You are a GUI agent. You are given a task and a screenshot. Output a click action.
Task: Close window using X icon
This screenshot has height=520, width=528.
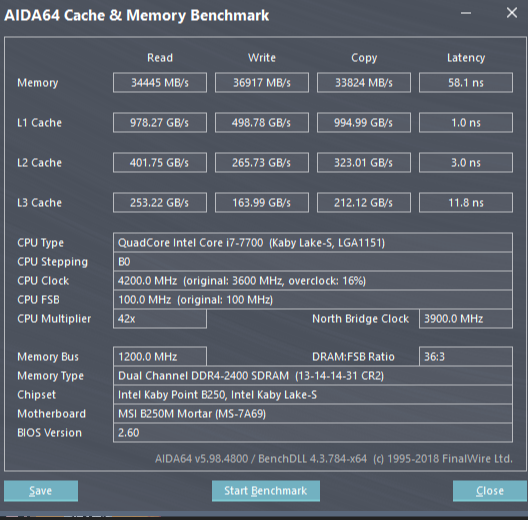click(512, 13)
